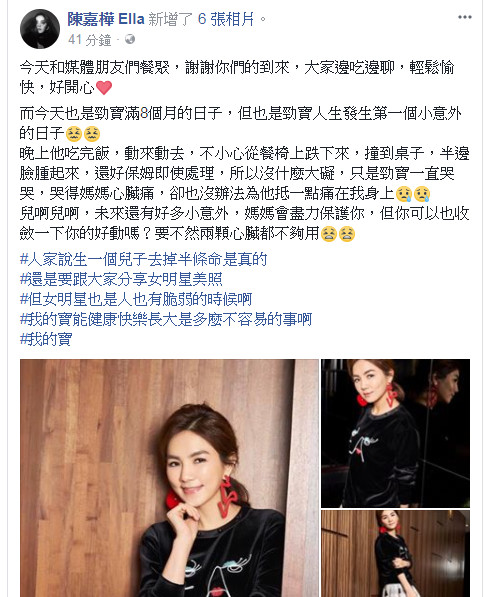
Task: Click the first weary face emoji after 不夠用
Action: 329,234
